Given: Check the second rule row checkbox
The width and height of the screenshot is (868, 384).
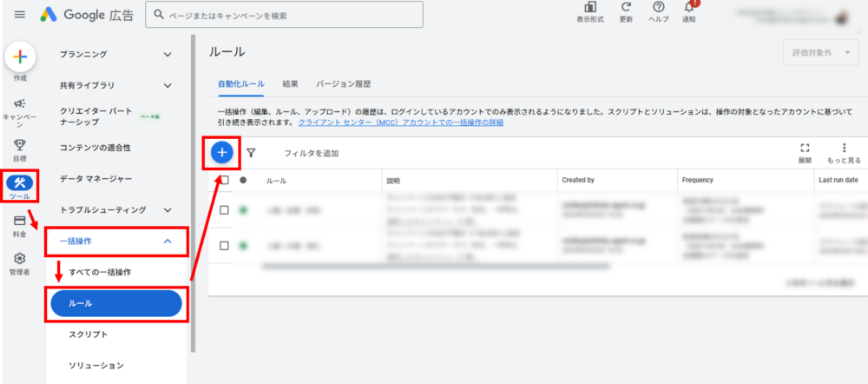Looking at the screenshot, I should (x=224, y=246).
